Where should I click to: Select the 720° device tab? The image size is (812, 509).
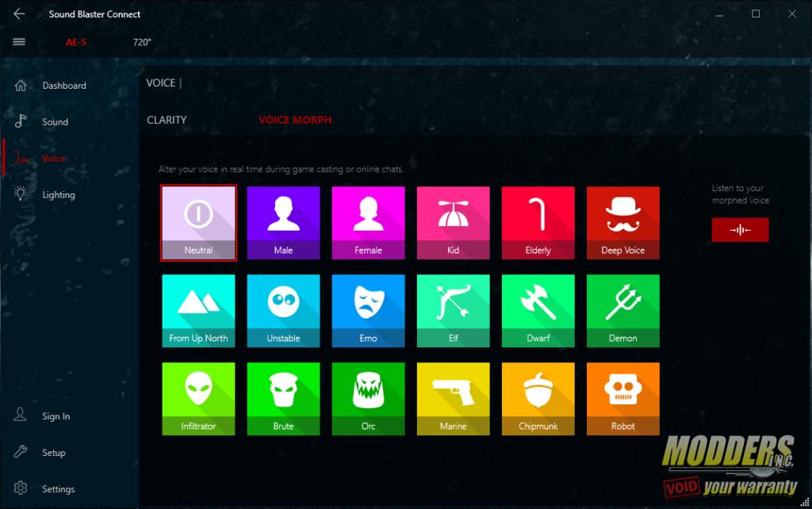tap(142, 43)
